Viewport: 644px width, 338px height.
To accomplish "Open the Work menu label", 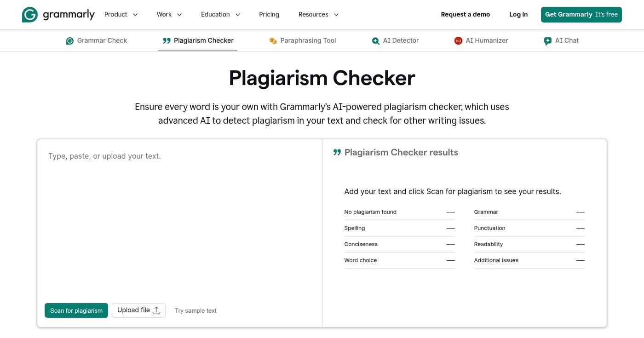I will click(x=164, y=15).
